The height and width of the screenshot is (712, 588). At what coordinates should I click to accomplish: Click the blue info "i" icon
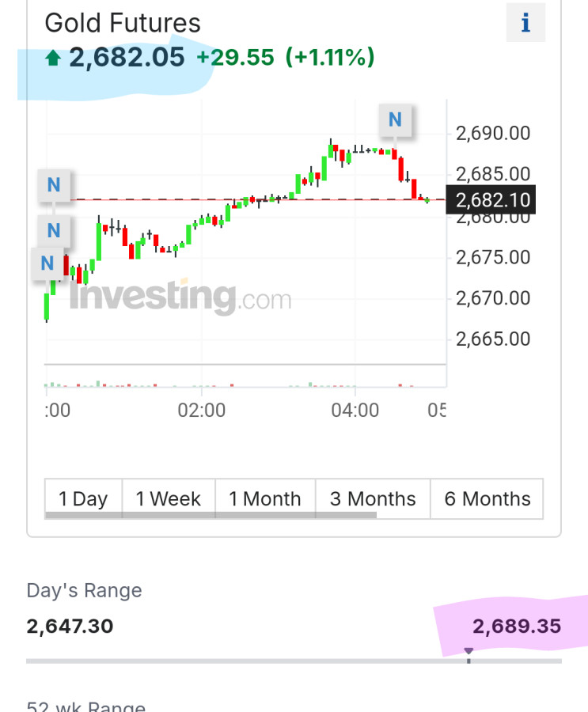(525, 23)
